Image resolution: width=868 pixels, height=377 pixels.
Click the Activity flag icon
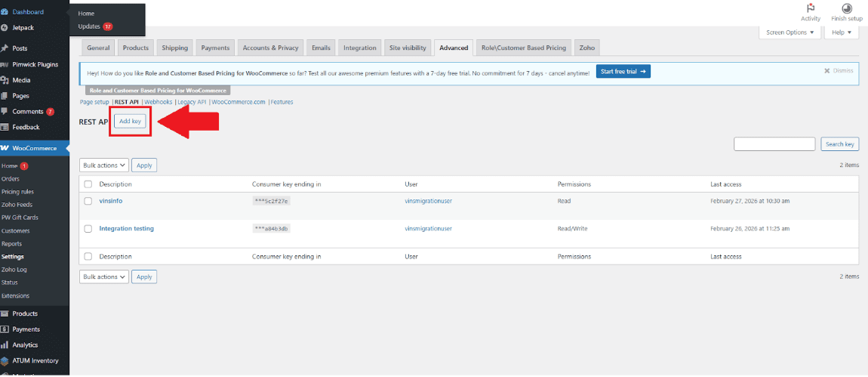[x=811, y=8]
